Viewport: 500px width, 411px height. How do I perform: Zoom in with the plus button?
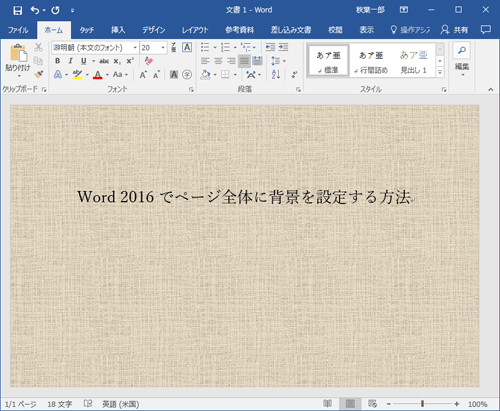click(x=456, y=404)
